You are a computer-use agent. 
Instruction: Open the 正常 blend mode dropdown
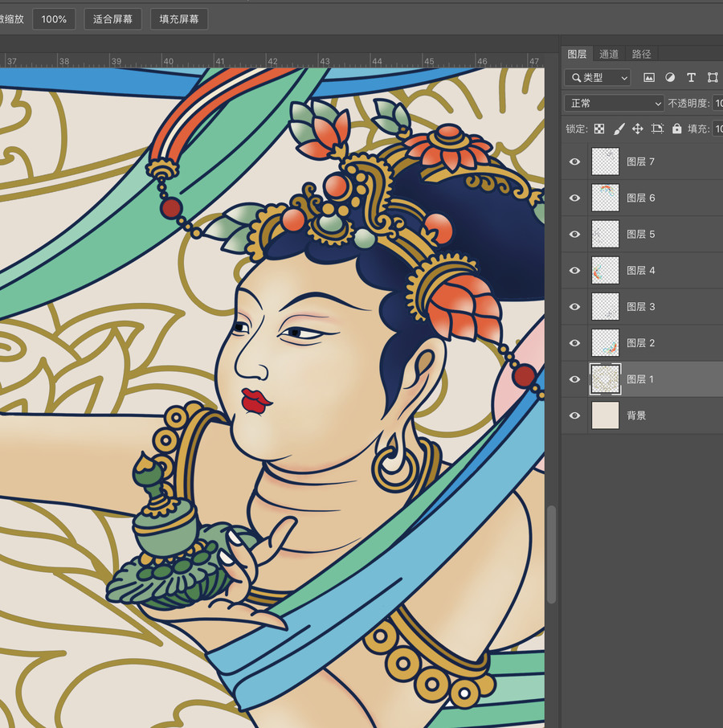pos(614,103)
